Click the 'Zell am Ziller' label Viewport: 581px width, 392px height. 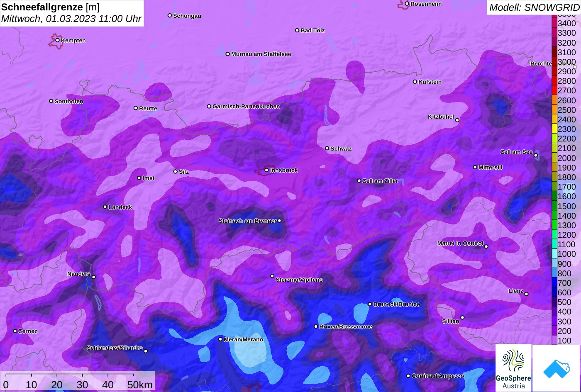[380, 181]
